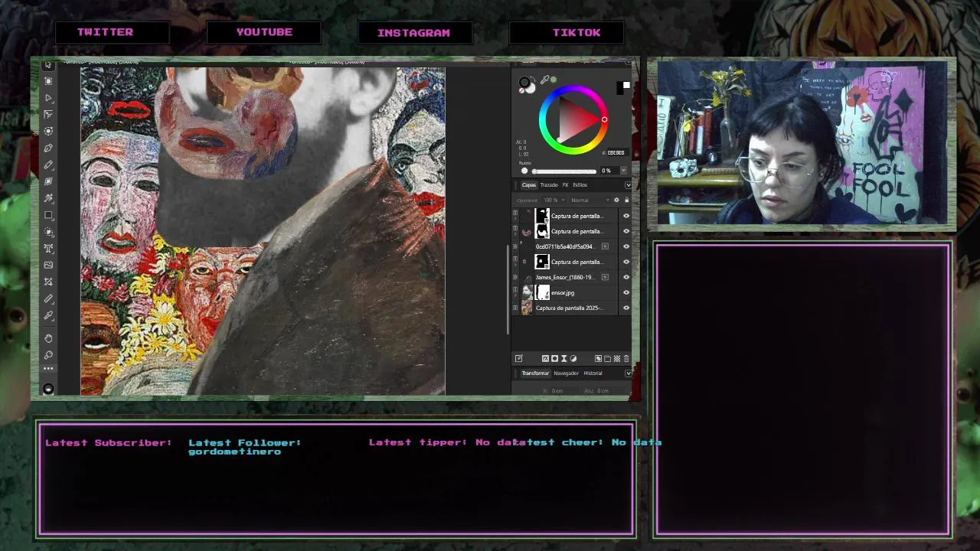Click the trash Delete Layer icon
The width and height of the screenshot is (980, 551).
pos(626,358)
